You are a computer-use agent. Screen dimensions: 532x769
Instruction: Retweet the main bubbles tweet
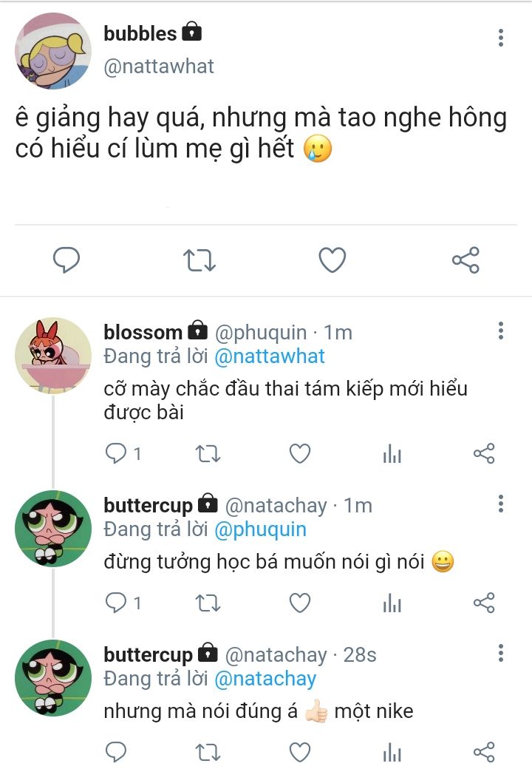coord(199,260)
